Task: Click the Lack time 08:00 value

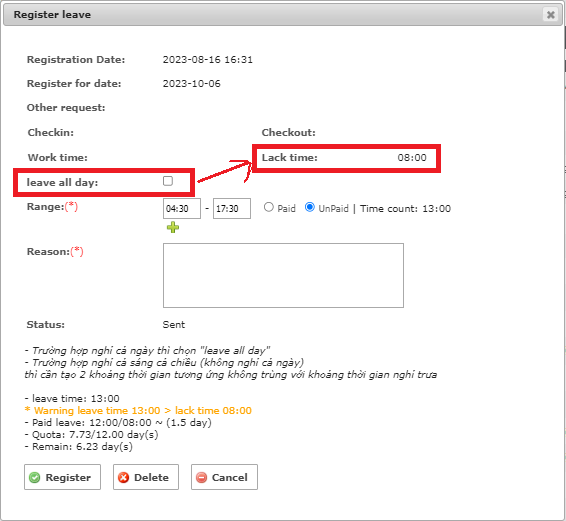Action: tap(412, 158)
